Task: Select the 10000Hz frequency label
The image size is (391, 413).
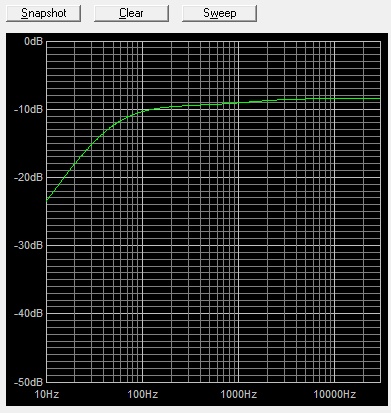Action: pyautogui.click(x=335, y=395)
